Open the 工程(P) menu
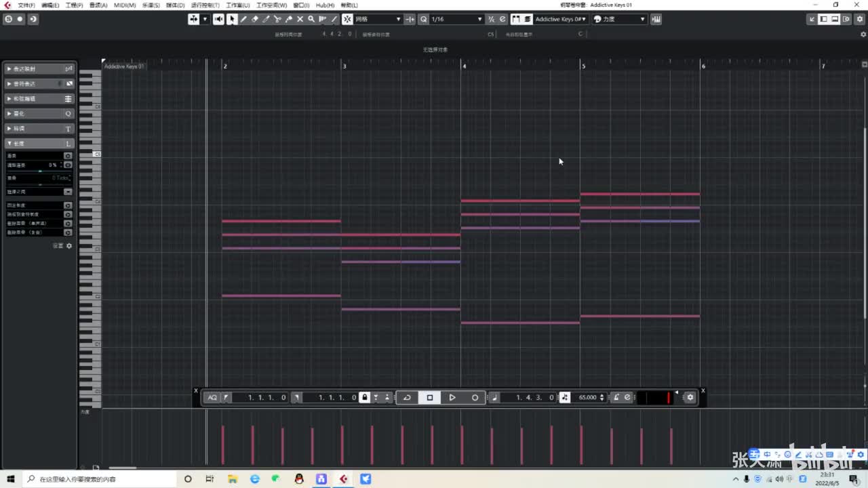 [74, 5]
